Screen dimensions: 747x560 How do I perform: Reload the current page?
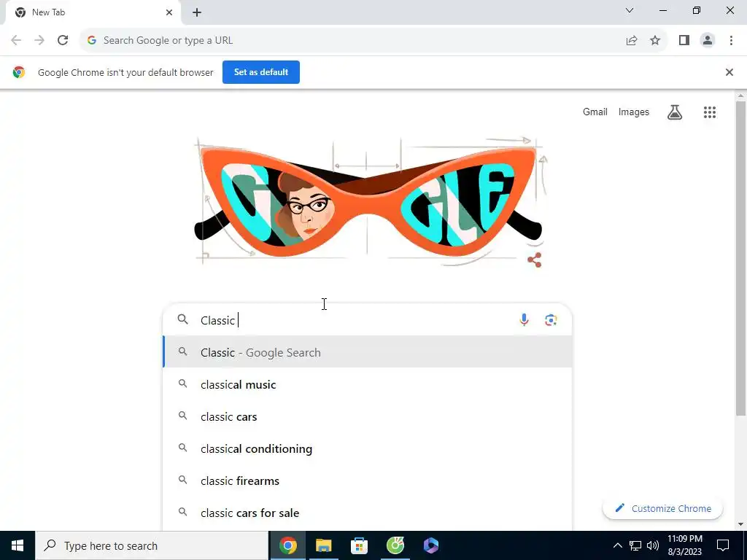pos(63,41)
